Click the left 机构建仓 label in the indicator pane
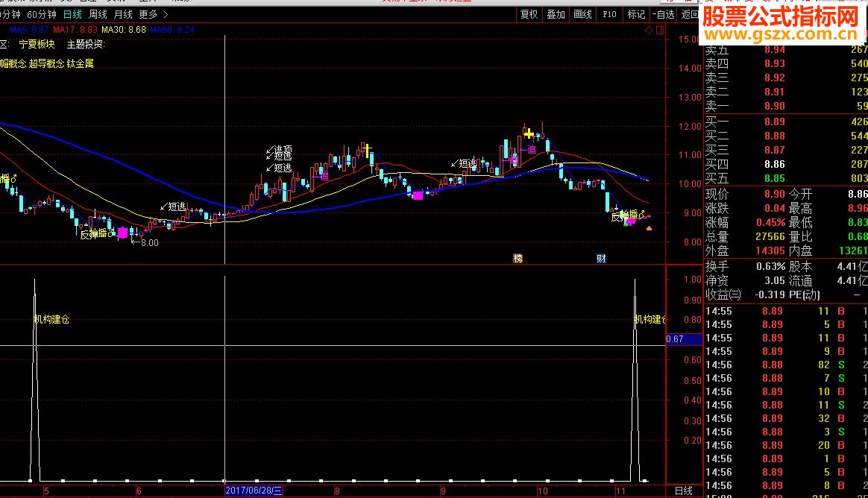This screenshot has width=868, height=498. click(52, 319)
